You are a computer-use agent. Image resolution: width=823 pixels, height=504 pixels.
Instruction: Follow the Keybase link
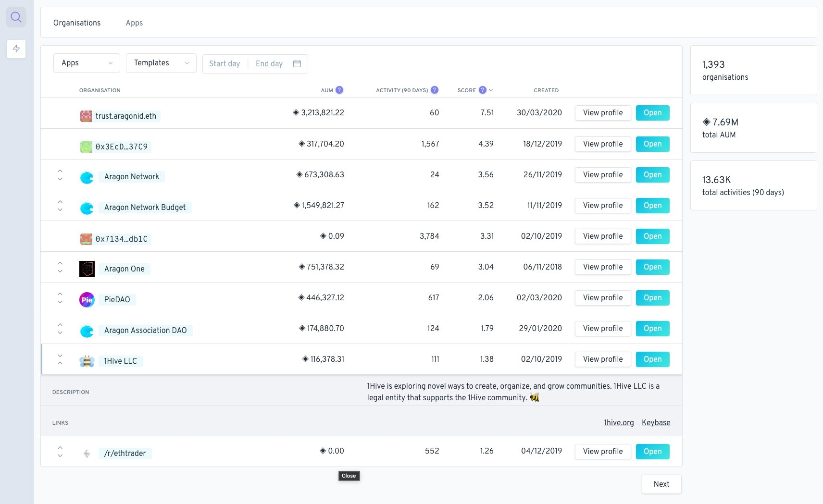656,422
